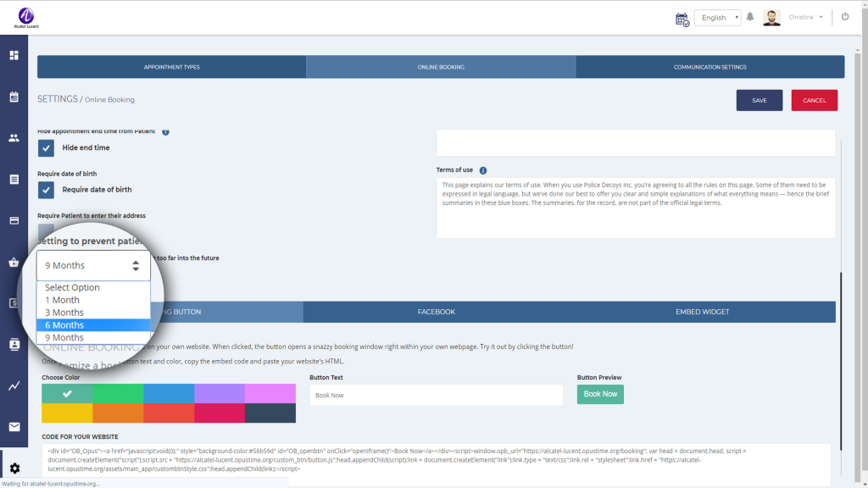868x488 pixels.
Task: Choose the dark navy color swatch
Action: coord(270,413)
